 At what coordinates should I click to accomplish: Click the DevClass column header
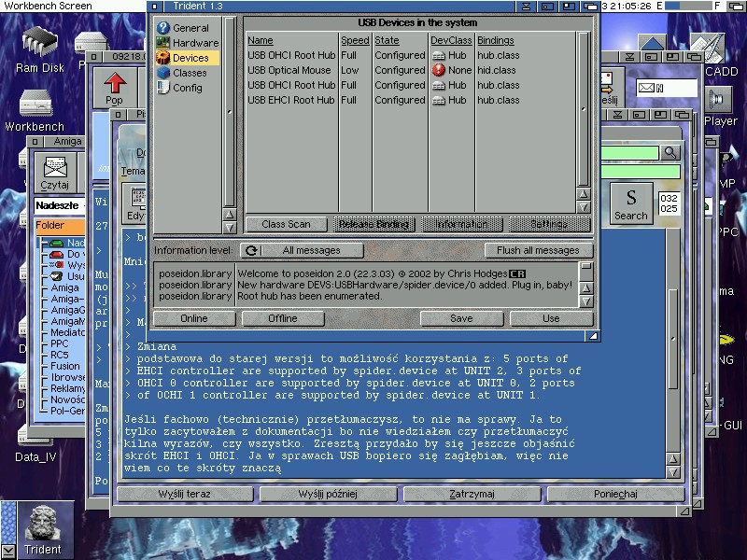point(451,40)
